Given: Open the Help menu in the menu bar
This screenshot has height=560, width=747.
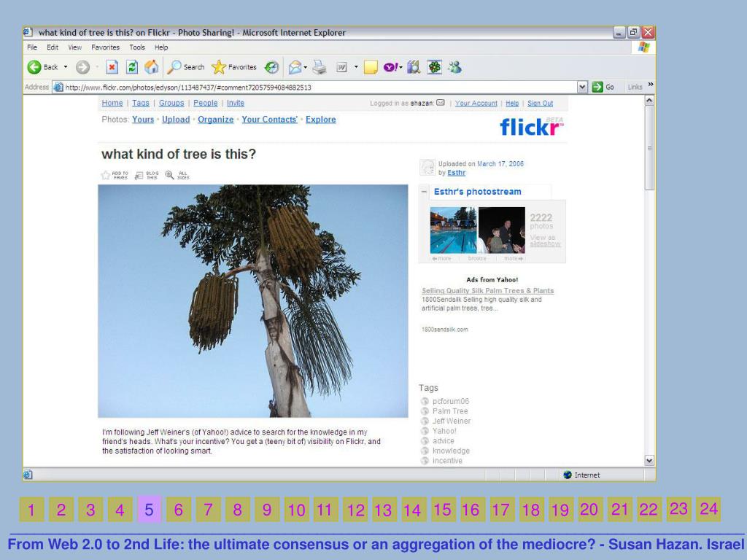Looking at the screenshot, I should coord(161,47).
